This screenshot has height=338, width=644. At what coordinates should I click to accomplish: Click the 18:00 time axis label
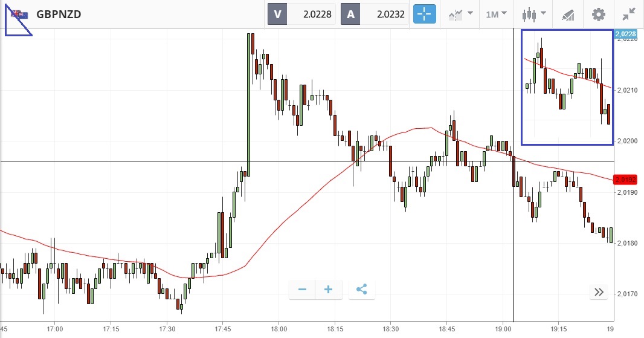tap(279, 330)
